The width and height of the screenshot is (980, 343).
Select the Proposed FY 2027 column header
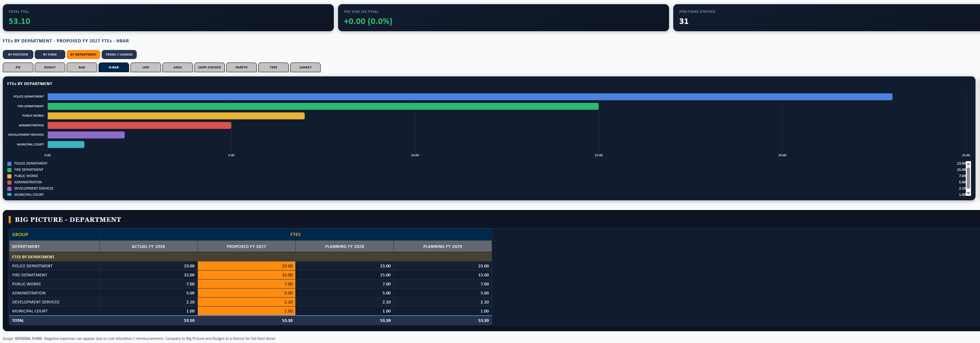pyautogui.click(x=247, y=246)
